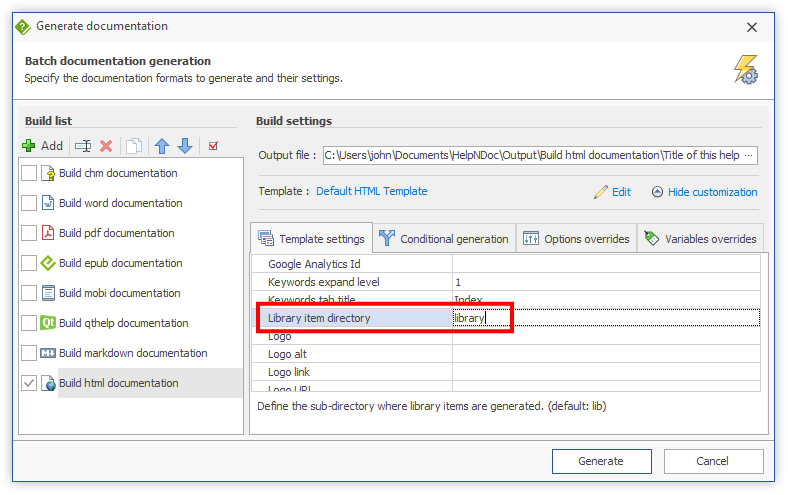
Task: Enable the Build epub documentation checkbox
Action: tap(29, 263)
